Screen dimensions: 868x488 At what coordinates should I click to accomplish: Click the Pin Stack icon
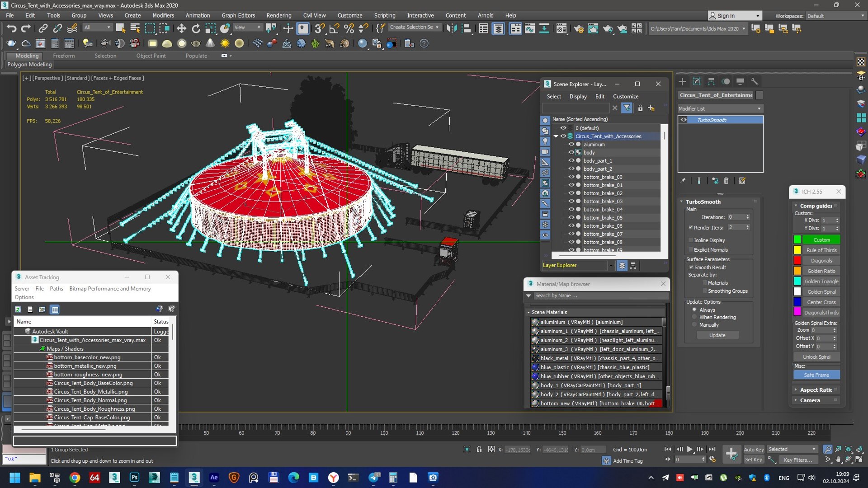click(683, 181)
